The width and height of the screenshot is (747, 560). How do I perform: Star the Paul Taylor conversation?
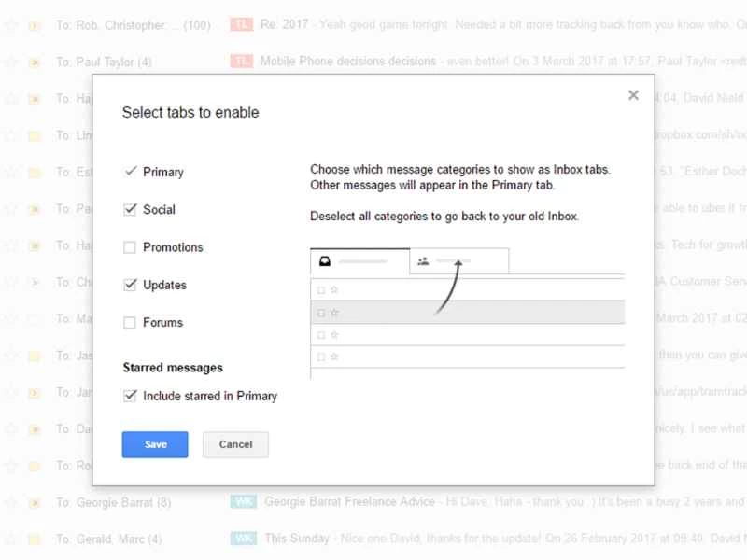tap(12, 62)
